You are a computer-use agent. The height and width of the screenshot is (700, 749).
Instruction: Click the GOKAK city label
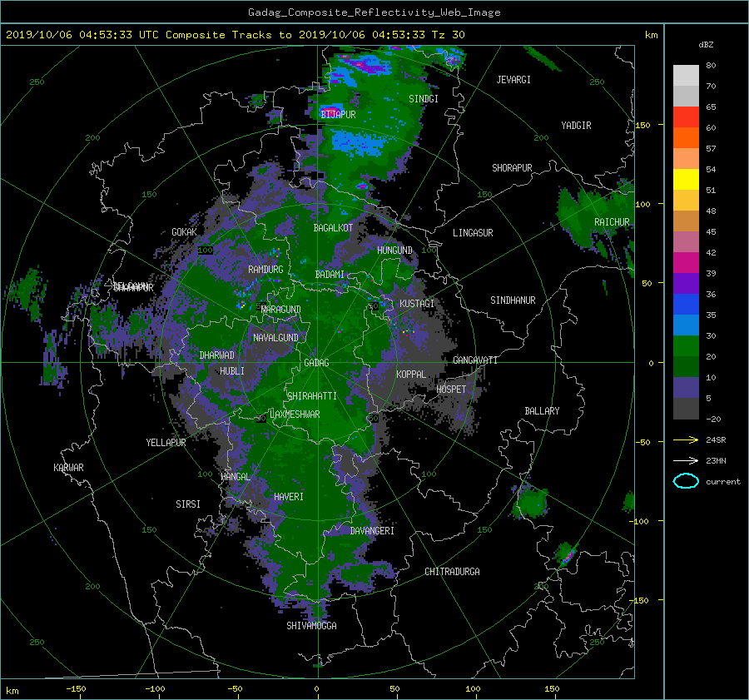pos(185,232)
